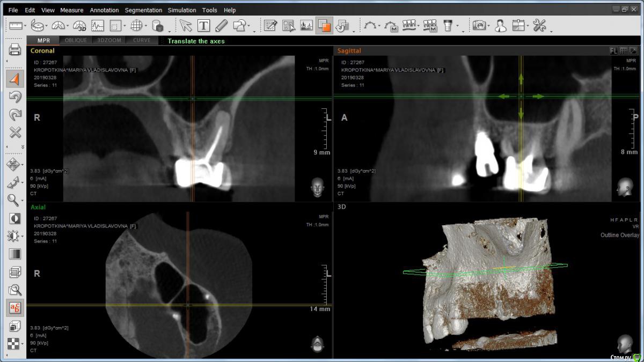Open the 3D angle measurement tool

click(79, 25)
